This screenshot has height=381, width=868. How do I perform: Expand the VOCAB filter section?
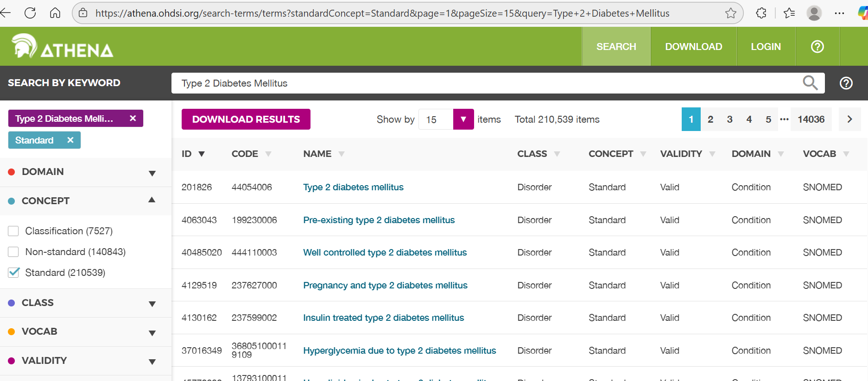(152, 333)
